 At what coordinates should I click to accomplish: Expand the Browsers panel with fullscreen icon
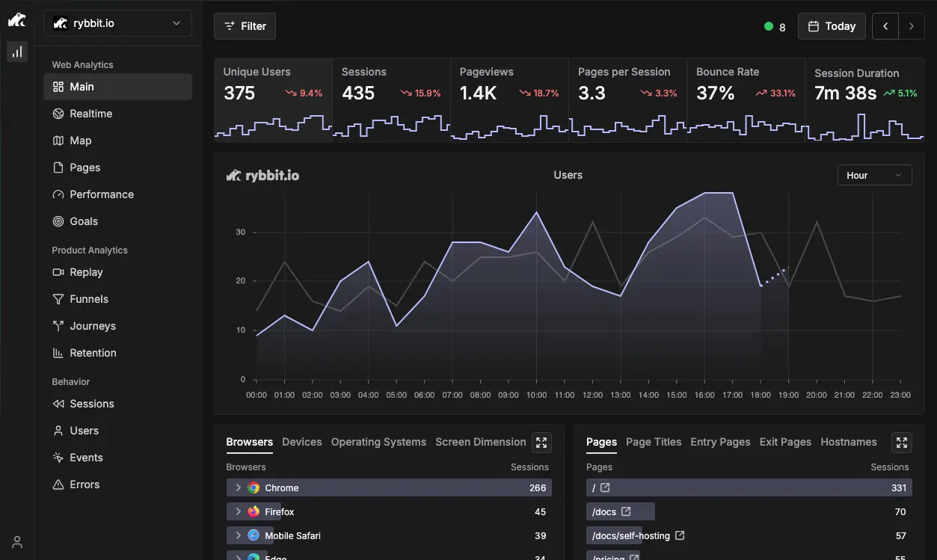coord(541,443)
